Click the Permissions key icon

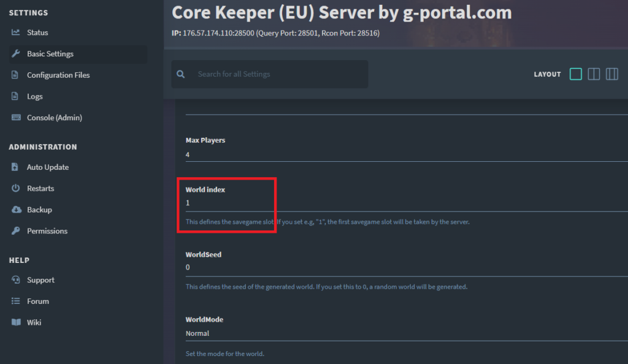15,231
